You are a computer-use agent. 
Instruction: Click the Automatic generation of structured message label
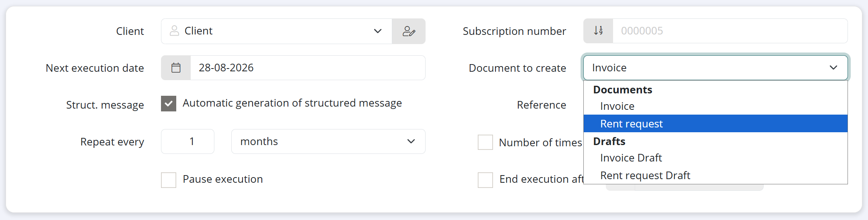coord(292,103)
